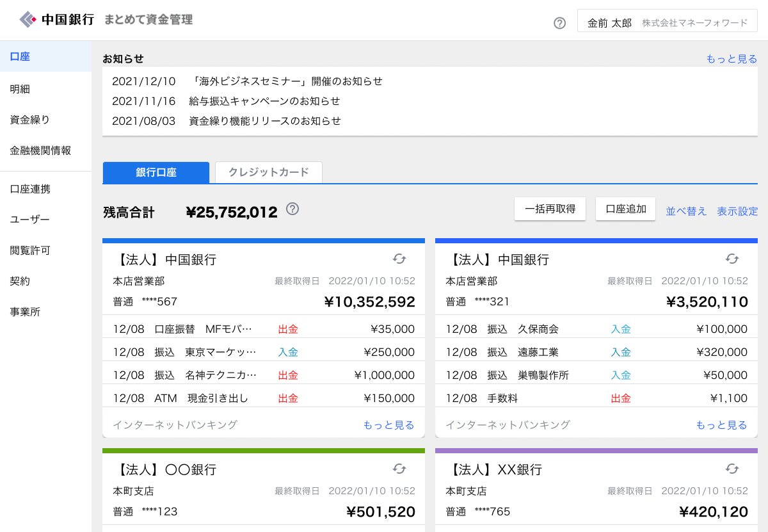Image resolution: width=768 pixels, height=532 pixels.
Task: Open the 並べ替え sort link
Action: tap(686, 211)
